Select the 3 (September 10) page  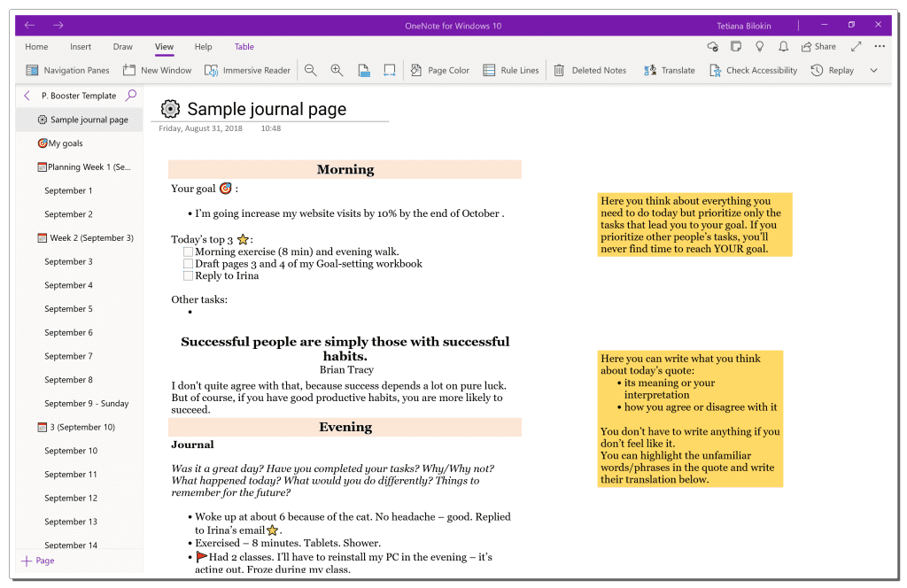[x=79, y=427]
